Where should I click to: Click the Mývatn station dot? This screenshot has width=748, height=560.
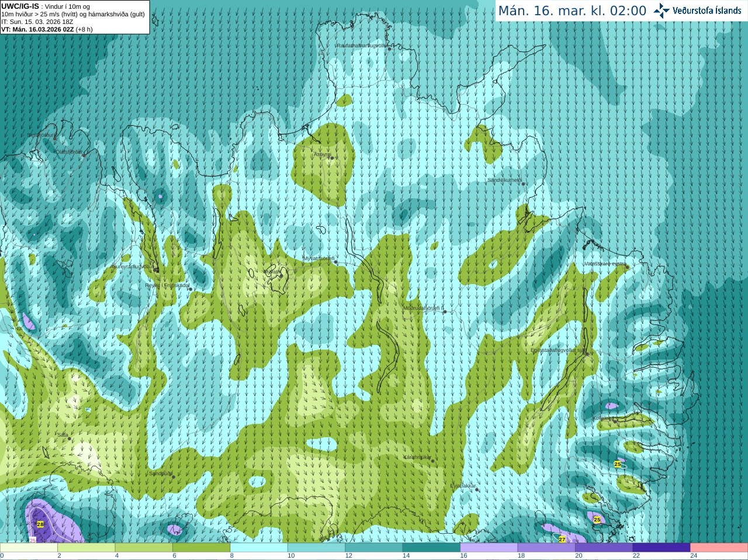pyautogui.click(x=281, y=275)
